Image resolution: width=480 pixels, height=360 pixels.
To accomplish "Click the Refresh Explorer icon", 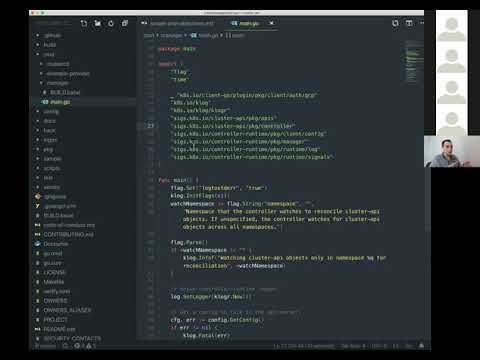I will (111, 23).
